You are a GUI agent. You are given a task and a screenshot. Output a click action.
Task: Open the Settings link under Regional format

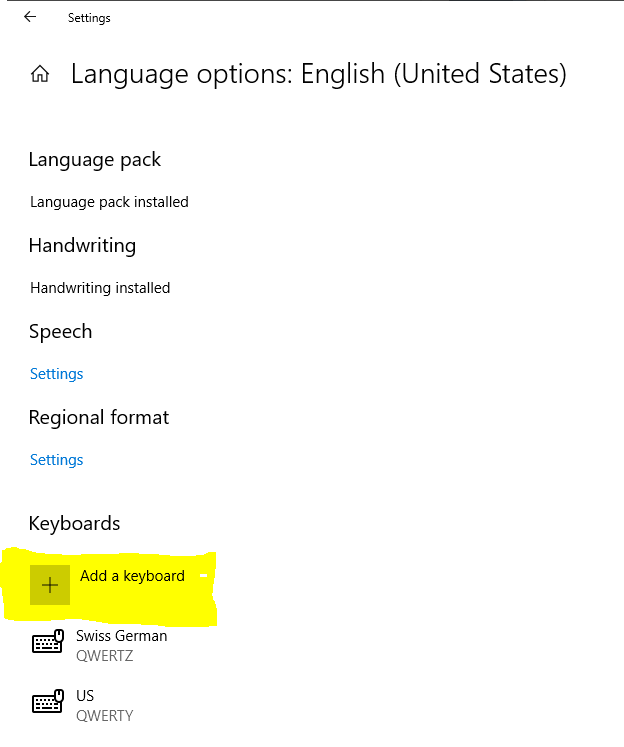point(57,460)
